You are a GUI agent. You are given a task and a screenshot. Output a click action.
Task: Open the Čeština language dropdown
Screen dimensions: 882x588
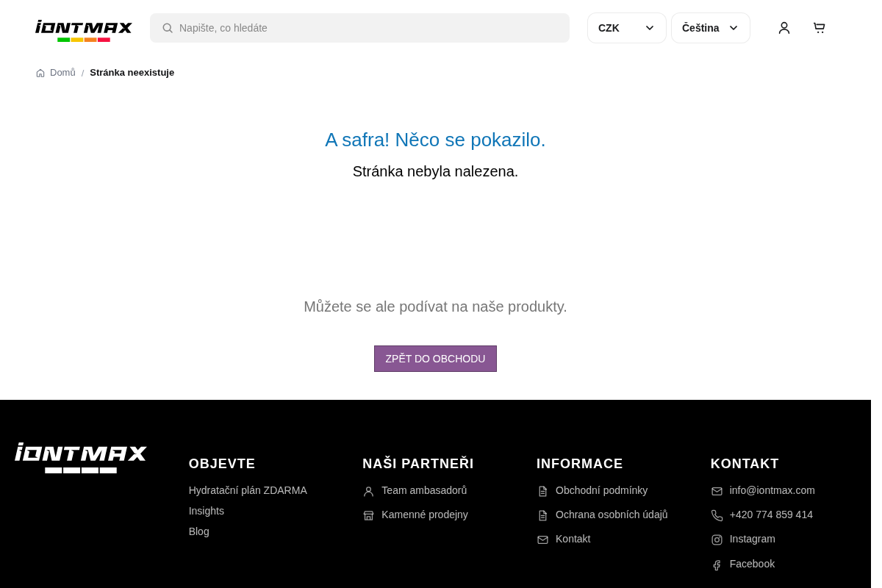tap(710, 28)
